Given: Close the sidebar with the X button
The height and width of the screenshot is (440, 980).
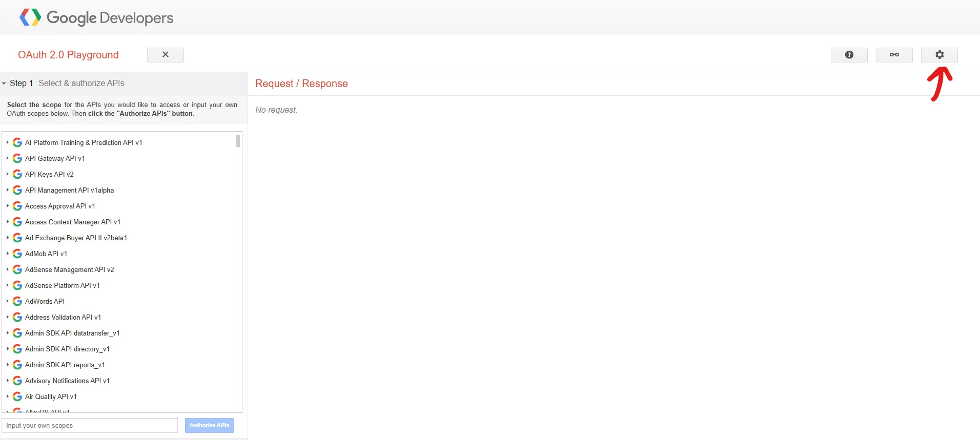Looking at the screenshot, I should [x=165, y=55].
